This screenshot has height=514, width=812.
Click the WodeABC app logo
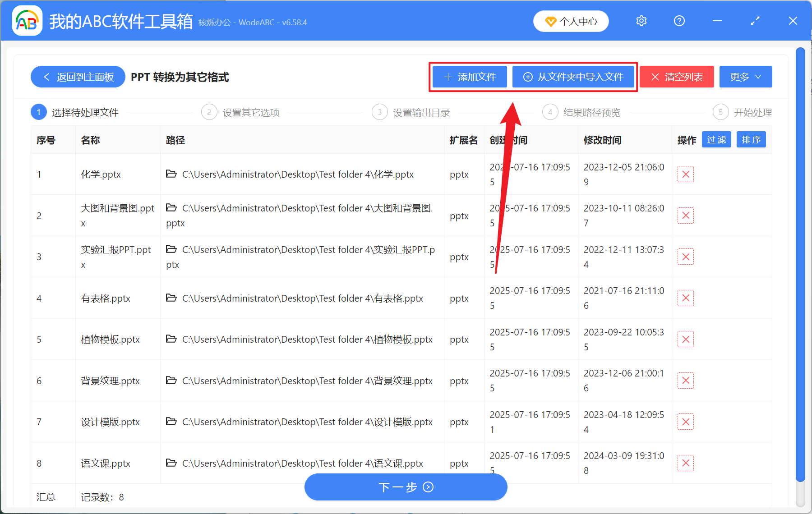click(x=27, y=20)
